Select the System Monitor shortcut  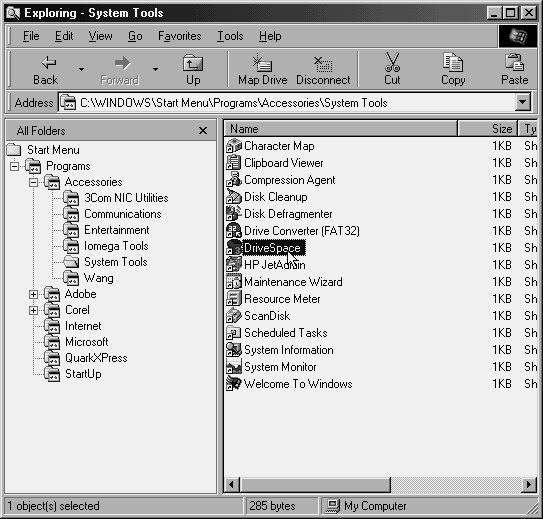(271, 367)
